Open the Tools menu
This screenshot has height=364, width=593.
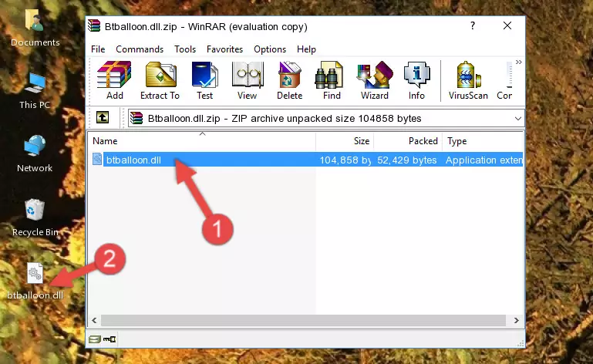tap(185, 49)
